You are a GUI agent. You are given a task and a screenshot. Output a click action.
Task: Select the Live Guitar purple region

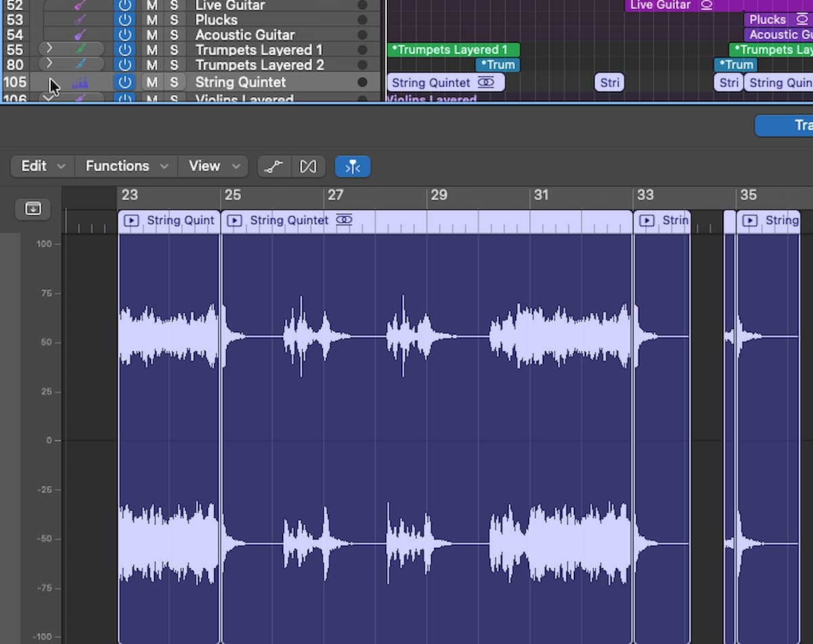684,5
